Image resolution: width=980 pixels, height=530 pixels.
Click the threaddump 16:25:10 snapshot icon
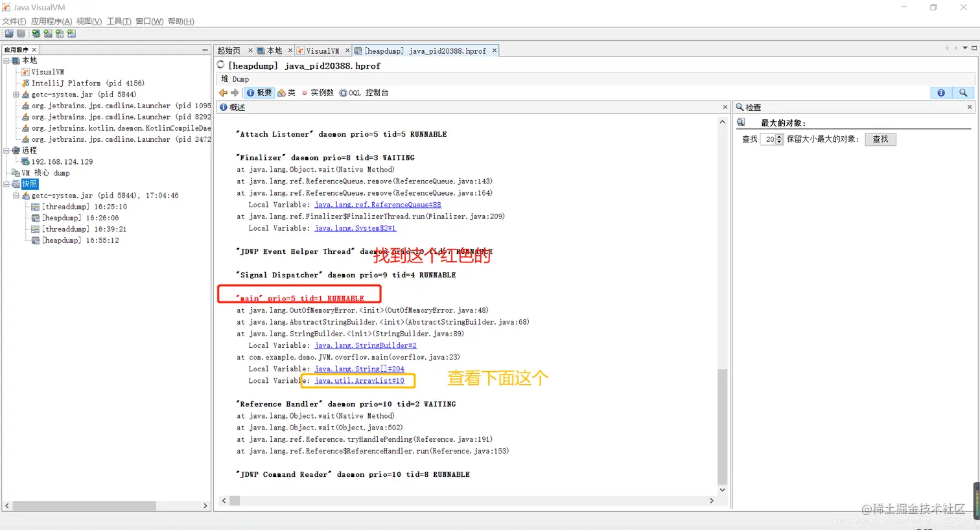36,207
